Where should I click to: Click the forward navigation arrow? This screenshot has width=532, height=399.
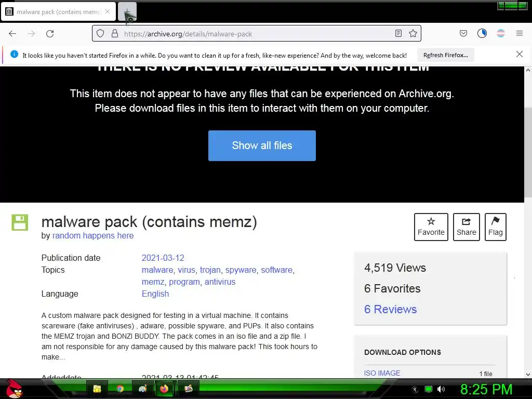point(31,34)
